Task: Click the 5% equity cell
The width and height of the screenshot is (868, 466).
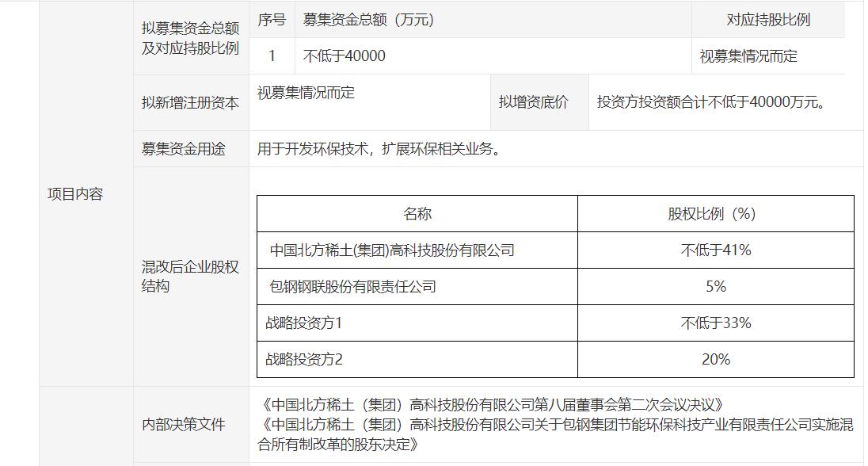Action: tap(716, 286)
